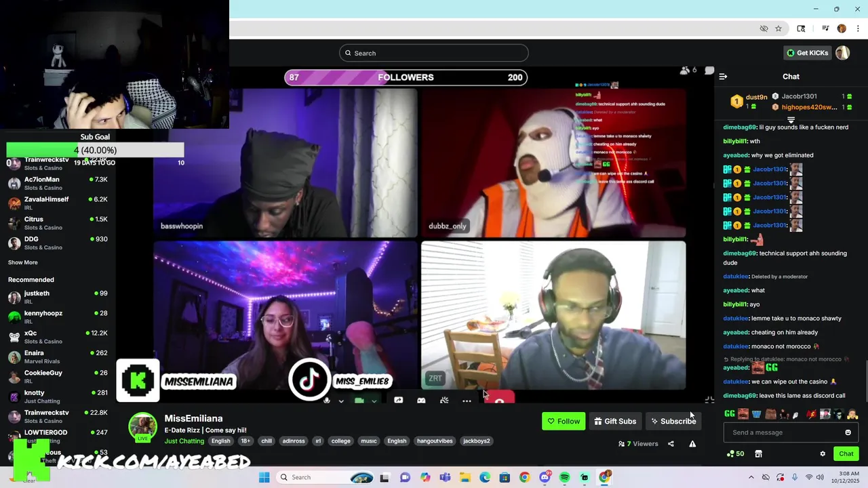The image size is (868, 488).
Task: Click the college tag
Action: (x=341, y=441)
